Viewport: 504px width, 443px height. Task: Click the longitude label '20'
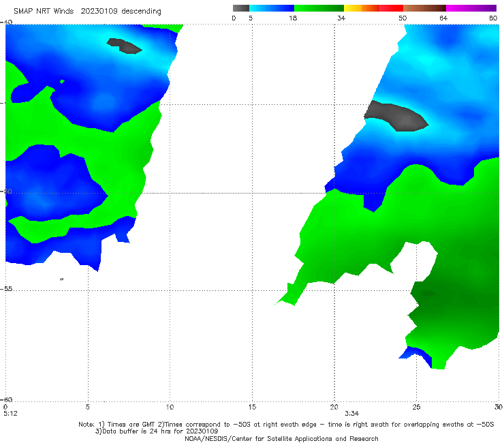pyautogui.click(x=334, y=407)
